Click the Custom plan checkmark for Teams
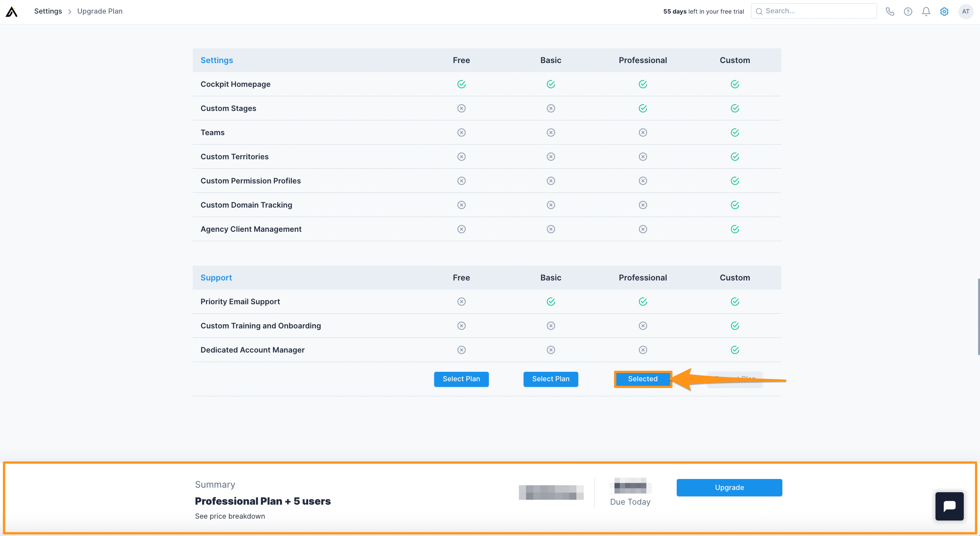Image resolution: width=980 pixels, height=536 pixels. pyautogui.click(x=734, y=132)
